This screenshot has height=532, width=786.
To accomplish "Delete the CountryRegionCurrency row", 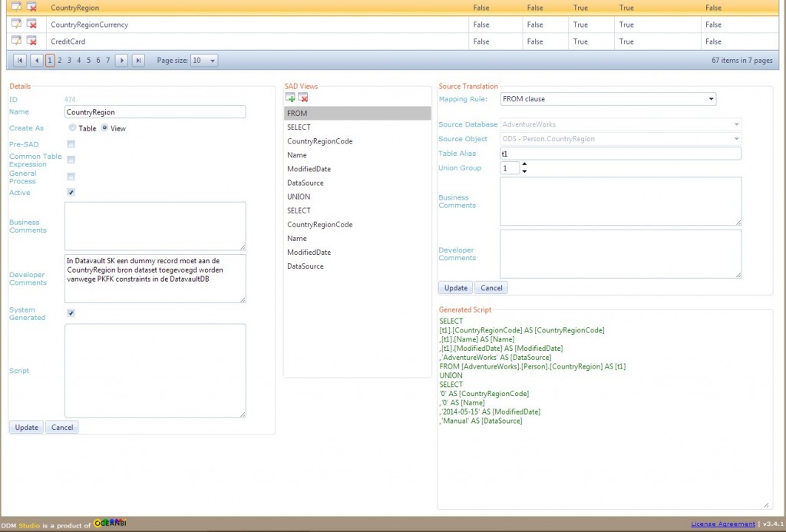I will click(x=31, y=24).
